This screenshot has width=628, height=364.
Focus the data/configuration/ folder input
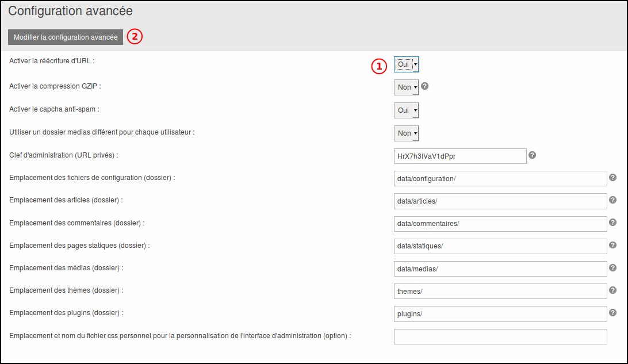[x=500, y=178]
